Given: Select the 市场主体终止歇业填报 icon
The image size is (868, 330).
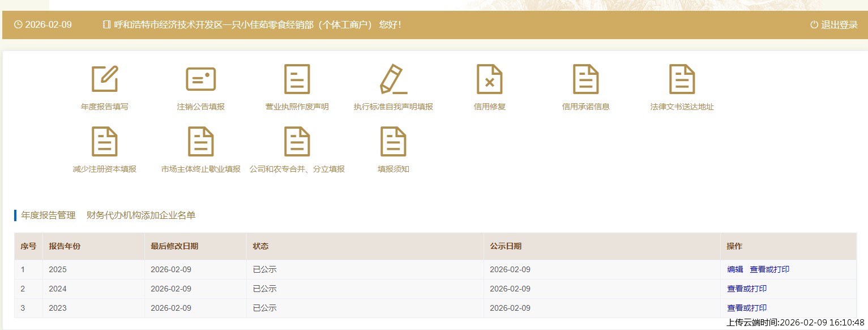Looking at the screenshot, I should pyautogui.click(x=201, y=141).
